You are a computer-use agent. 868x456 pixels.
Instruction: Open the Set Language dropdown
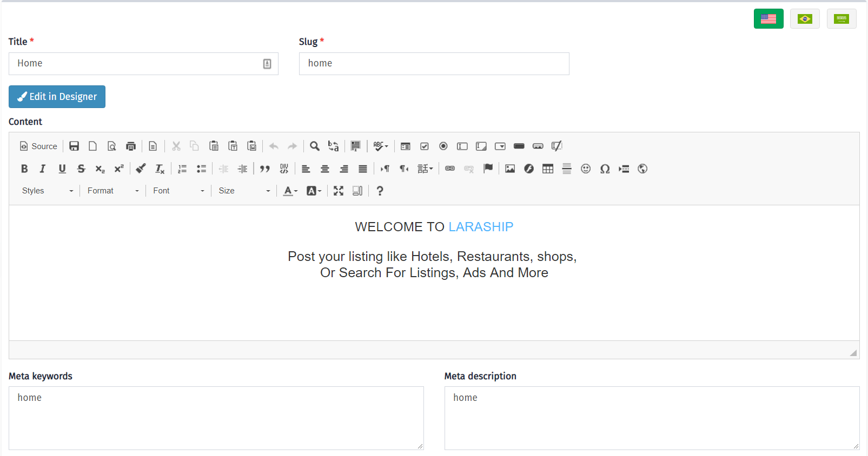point(425,169)
